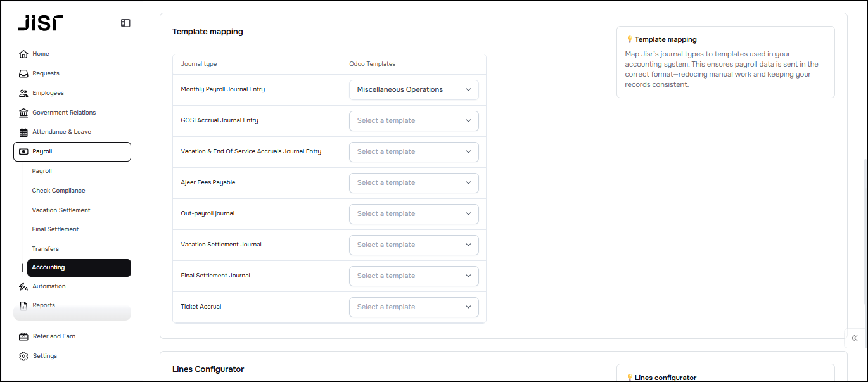Select the Final Settlement Journal template dropdown
This screenshot has height=382, width=868.
pos(414,276)
